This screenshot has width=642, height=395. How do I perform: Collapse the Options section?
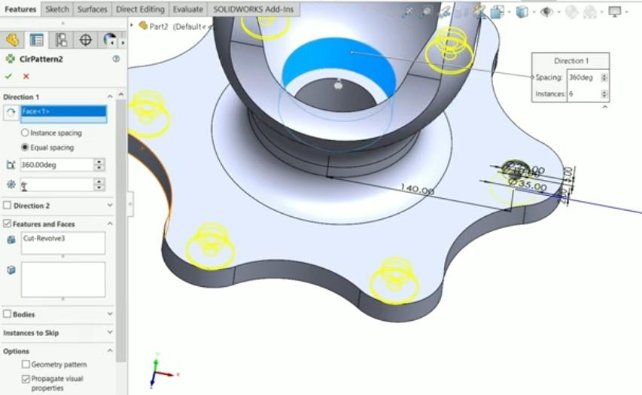[x=110, y=351]
